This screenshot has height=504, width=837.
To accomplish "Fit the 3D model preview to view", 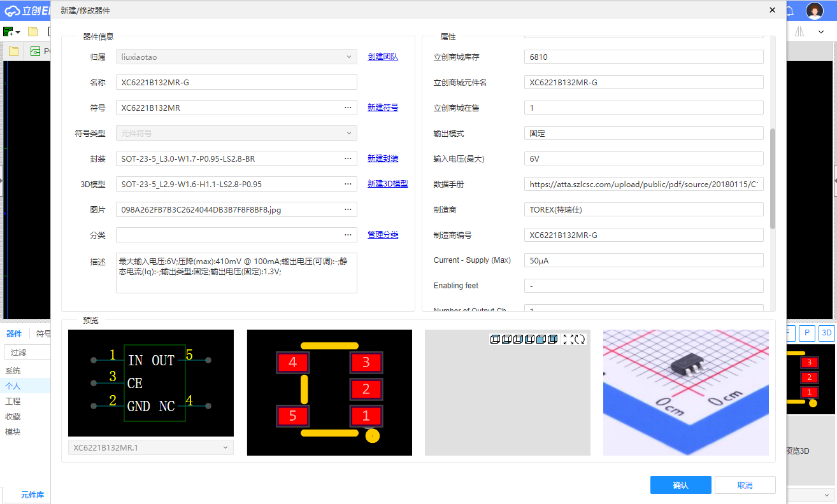I will [568, 339].
